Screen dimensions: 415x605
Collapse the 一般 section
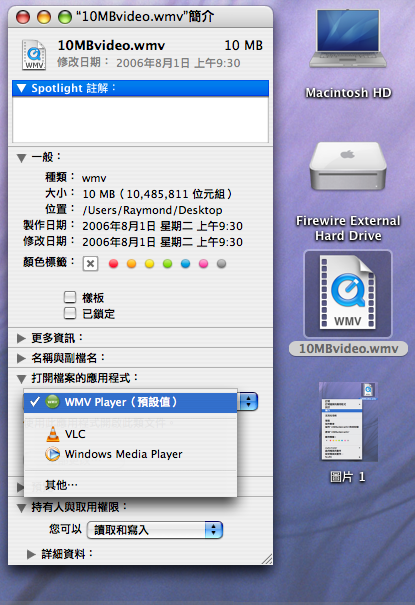pos(22,158)
